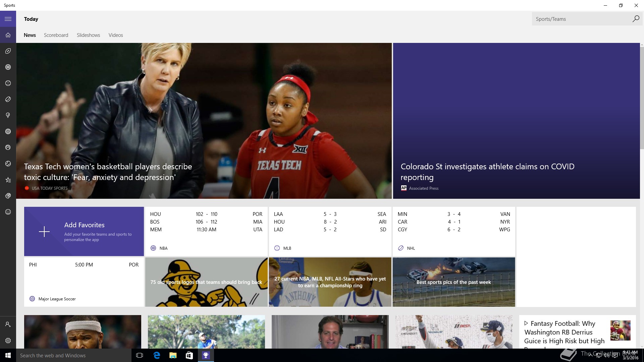Open the golfer photo article thumbnail
Screen dimensions: 644x362
tap(206, 332)
